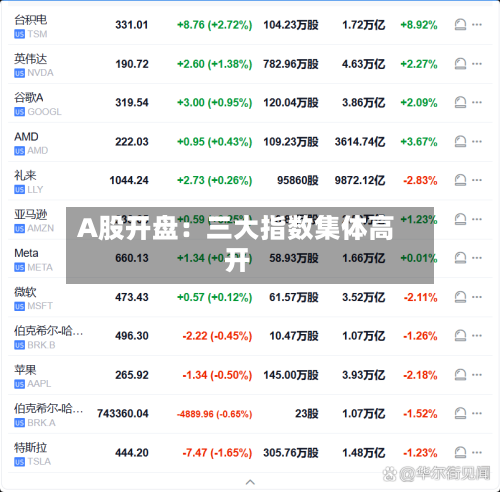Click the TSM ticker symbol
This screenshot has height=492, width=500.
pos(37,34)
